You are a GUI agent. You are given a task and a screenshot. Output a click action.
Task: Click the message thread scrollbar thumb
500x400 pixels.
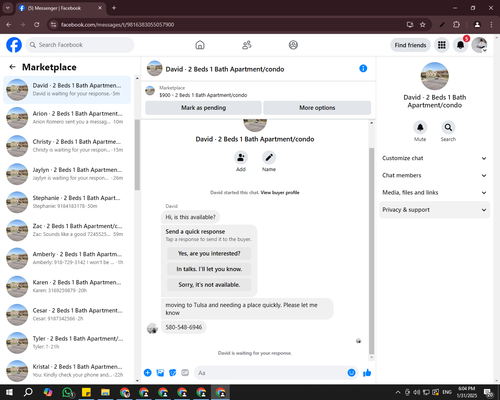371,251
